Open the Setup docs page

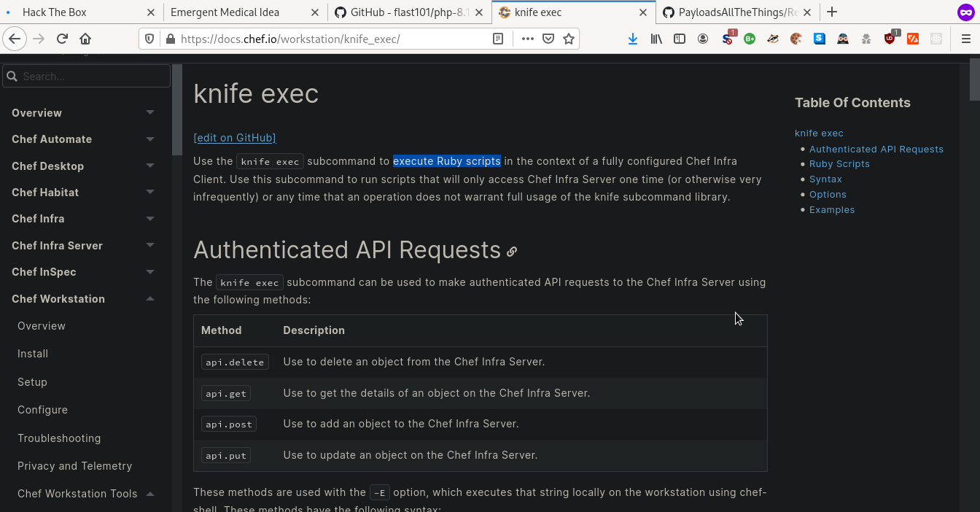click(x=32, y=382)
